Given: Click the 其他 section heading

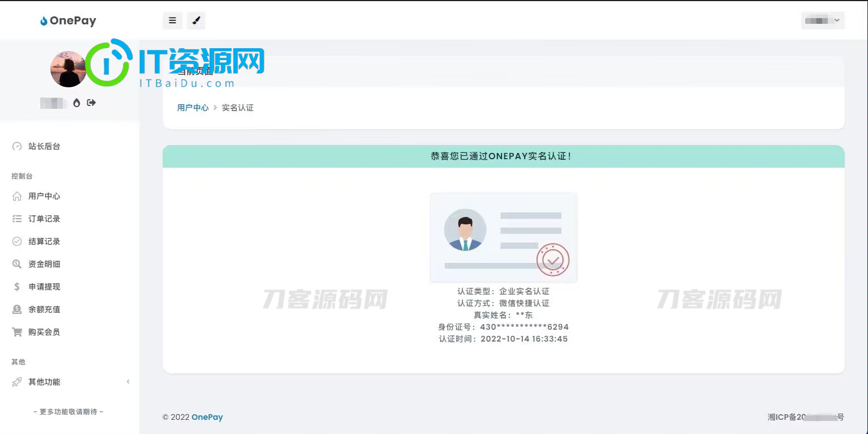Looking at the screenshot, I should coord(18,361).
